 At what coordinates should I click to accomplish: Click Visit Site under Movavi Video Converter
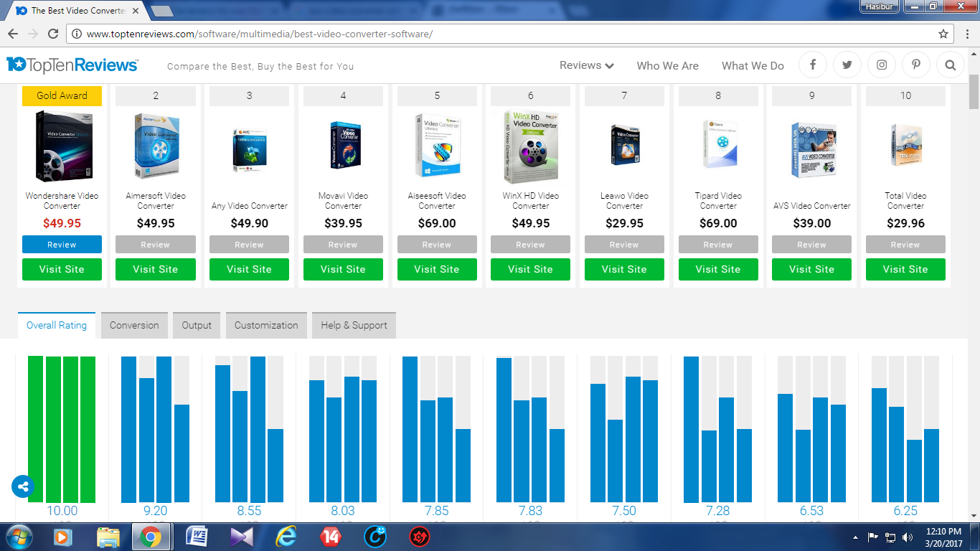[343, 269]
